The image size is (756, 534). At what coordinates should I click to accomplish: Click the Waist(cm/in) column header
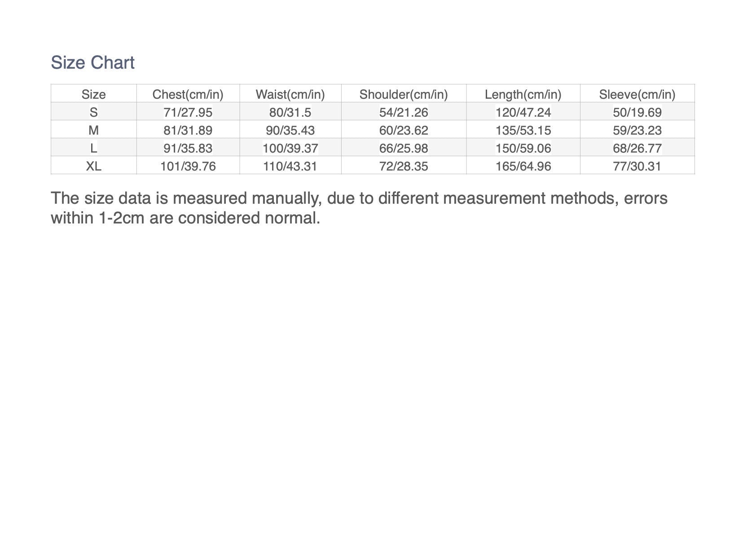coord(290,94)
